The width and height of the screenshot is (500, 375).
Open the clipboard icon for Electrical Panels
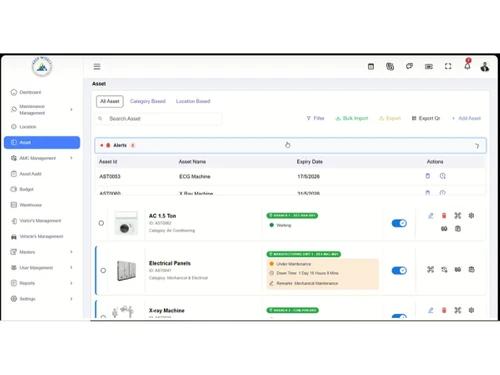click(471, 269)
